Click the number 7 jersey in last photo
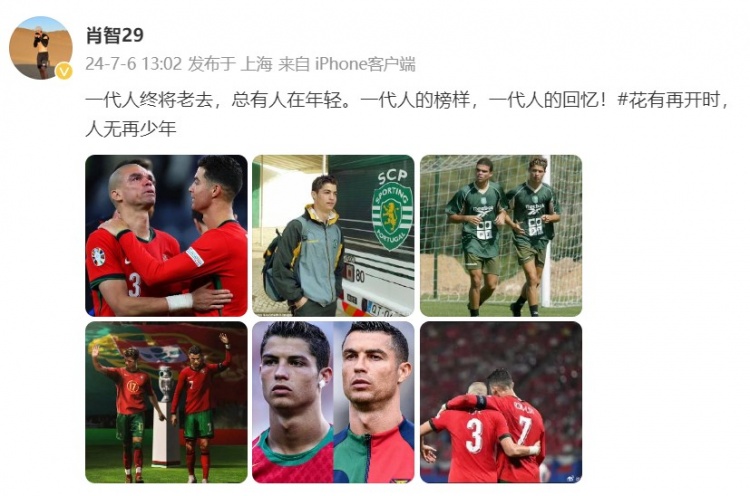750x496 pixels. [520, 435]
